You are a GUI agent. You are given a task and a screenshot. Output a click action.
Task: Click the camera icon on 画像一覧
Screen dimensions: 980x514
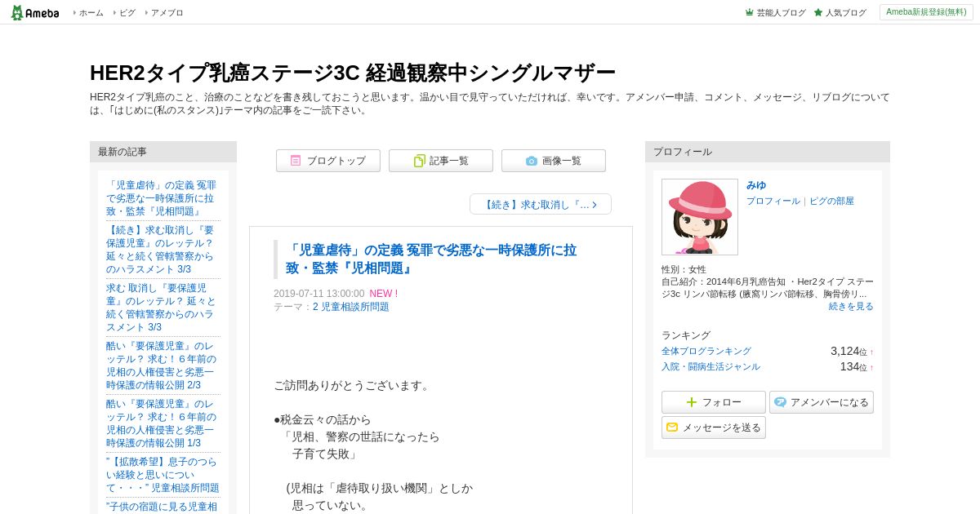(532, 161)
